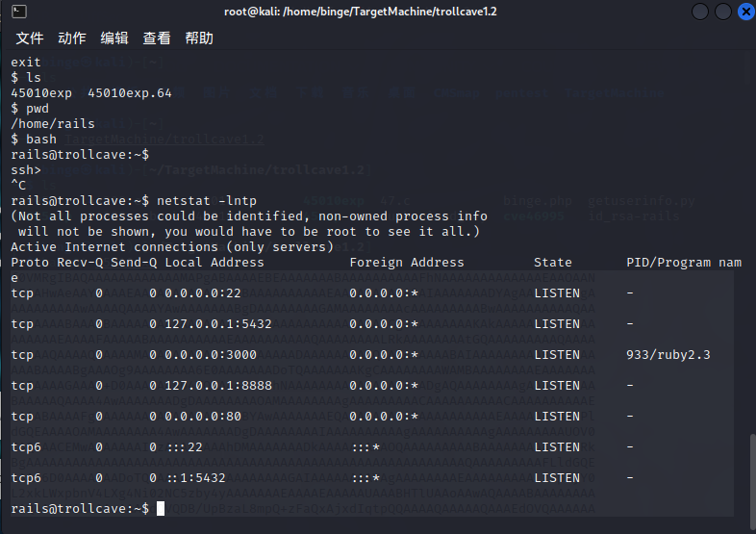
Task: Open the 查看 menu
Action: [x=157, y=38]
